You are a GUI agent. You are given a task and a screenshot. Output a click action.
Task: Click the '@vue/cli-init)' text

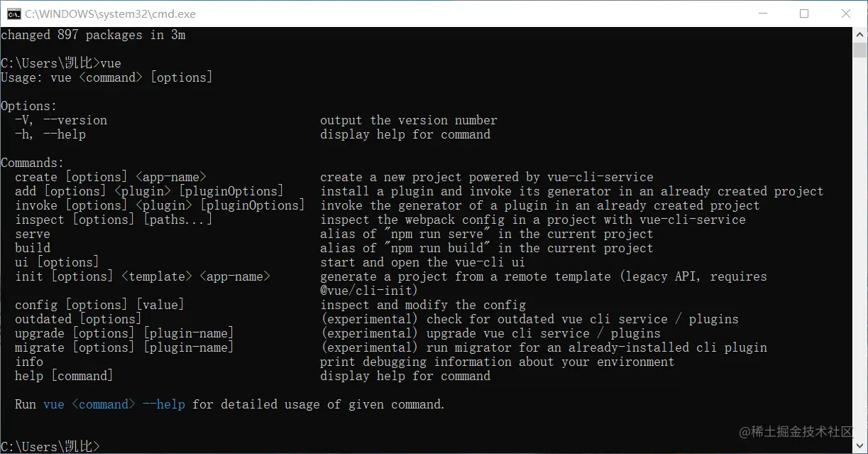369,291
